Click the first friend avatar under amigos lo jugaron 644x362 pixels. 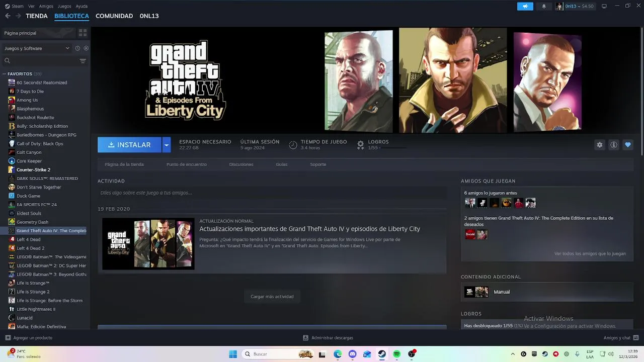[x=470, y=203]
